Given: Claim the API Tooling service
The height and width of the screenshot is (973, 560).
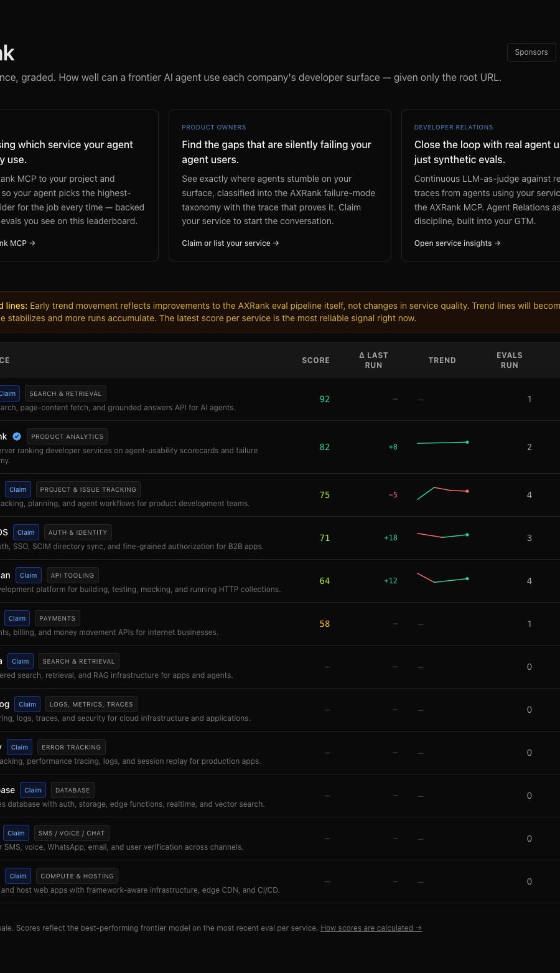Looking at the screenshot, I should tap(29, 575).
